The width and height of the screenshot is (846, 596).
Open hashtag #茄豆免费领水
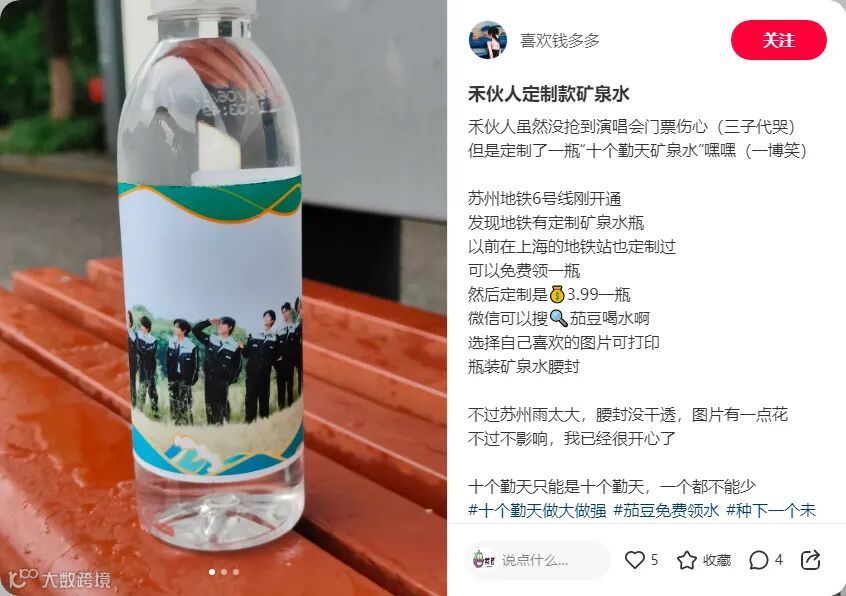(666, 510)
